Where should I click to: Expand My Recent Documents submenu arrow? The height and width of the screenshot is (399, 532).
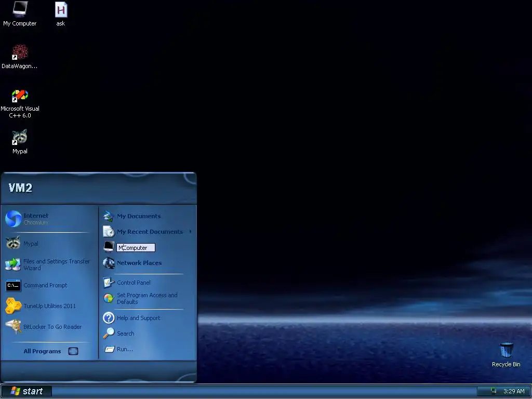point(190,232)
